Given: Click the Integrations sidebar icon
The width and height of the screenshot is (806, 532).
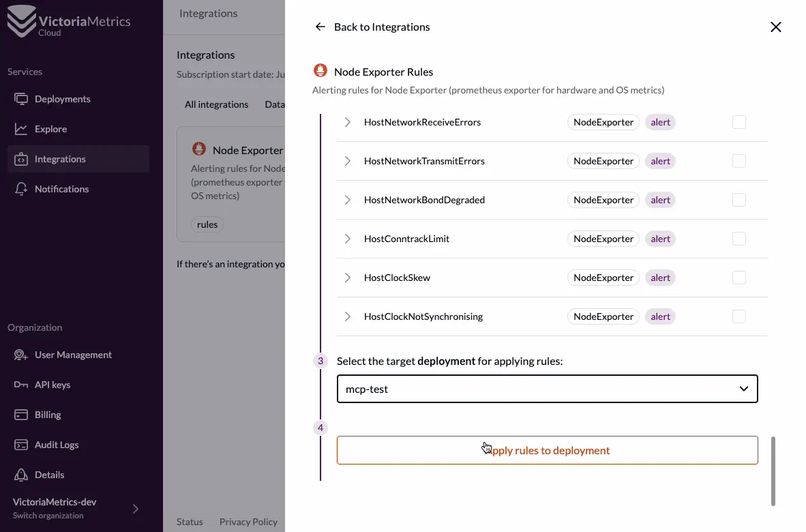Looking at the screenshot, I should tap(21, 159).
